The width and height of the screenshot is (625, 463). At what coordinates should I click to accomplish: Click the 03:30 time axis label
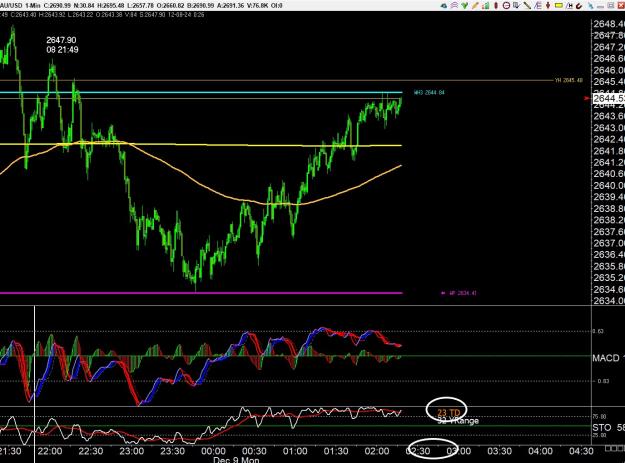click(499, 451)
